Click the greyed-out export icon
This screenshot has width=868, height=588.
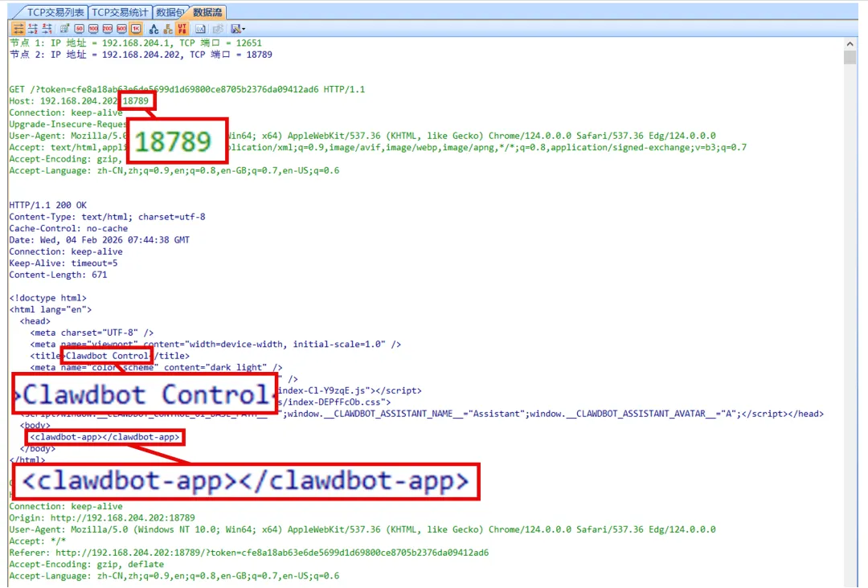(x=218, y=29)
